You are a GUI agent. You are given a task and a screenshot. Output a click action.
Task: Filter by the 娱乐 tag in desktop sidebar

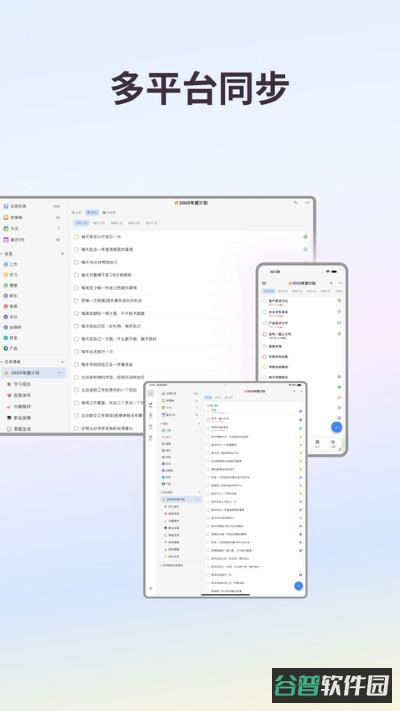pyautogui.click(x=11, y=296)
